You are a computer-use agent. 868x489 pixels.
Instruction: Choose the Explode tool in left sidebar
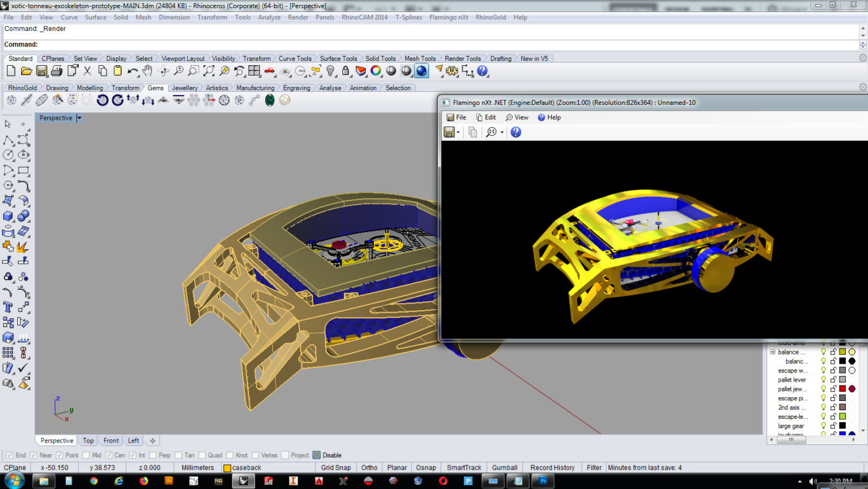(x=23, y=248)
